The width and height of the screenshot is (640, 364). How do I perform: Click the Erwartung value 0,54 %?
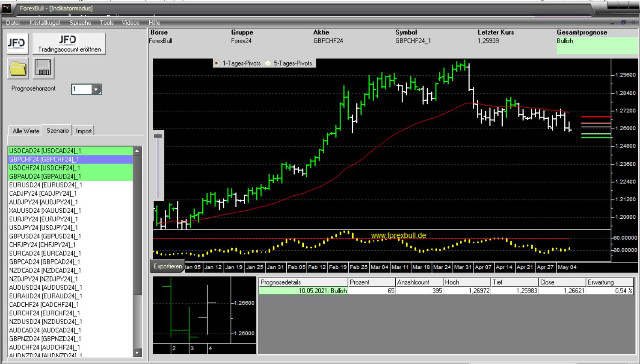click(x=610, y=291)
